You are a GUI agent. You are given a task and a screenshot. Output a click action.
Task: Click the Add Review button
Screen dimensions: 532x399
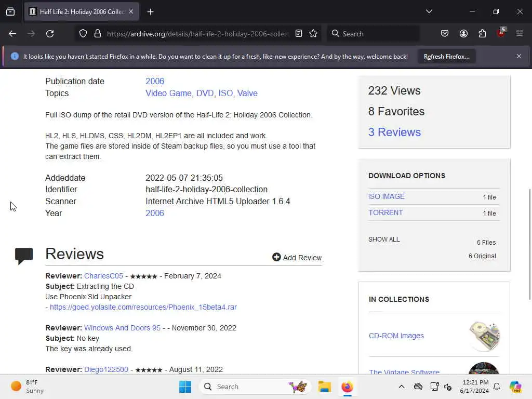click(x=297, y=258)
